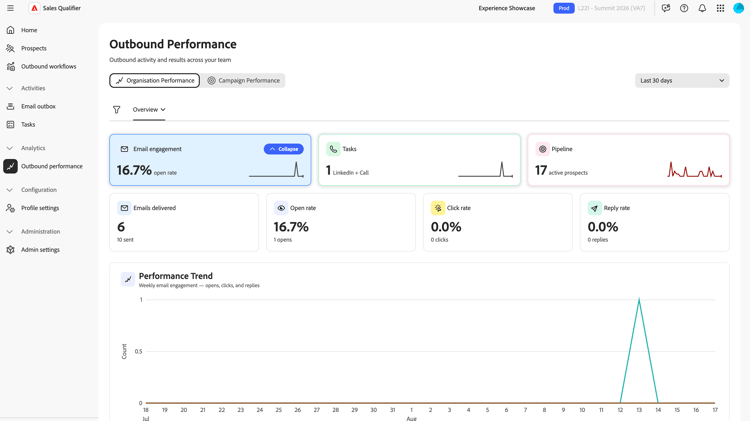The width and height of the screenshot is (750, 421).
Task: Click the Experience Showcase text in header
Action: pyautogui.click(x=507, y=8)
